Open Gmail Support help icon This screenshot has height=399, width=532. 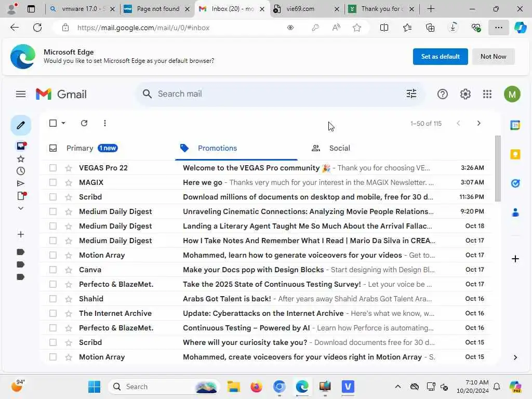click(x=443, y=94)
